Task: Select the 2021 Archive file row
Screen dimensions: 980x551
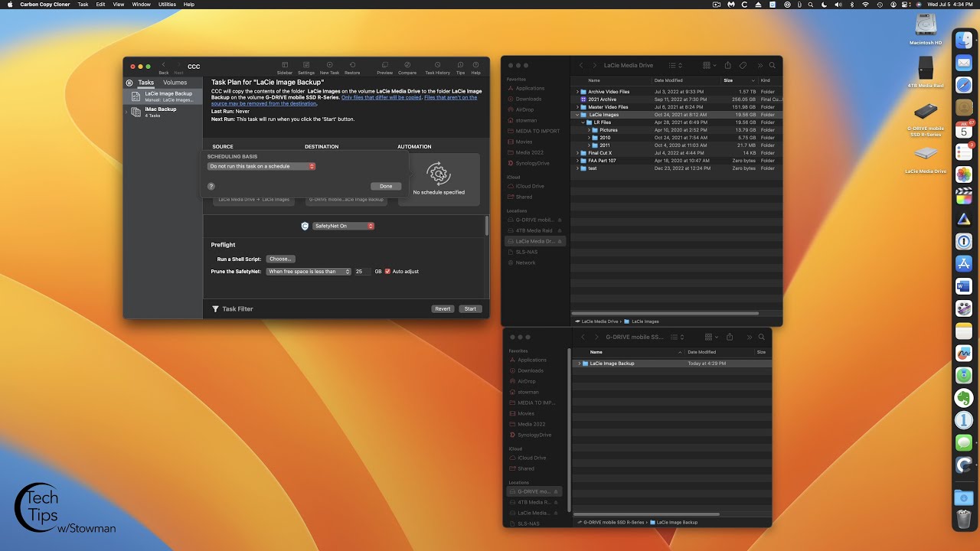Action: coord(676,99)
